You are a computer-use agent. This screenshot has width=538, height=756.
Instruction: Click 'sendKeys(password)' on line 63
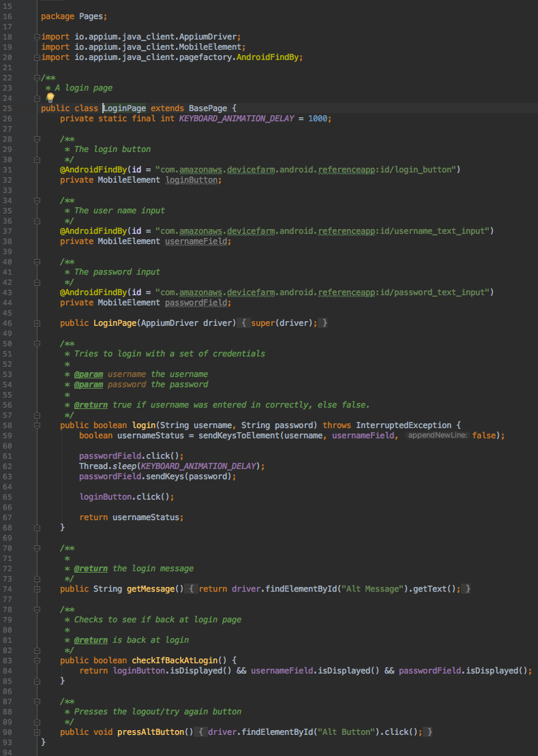click(189, 477)
